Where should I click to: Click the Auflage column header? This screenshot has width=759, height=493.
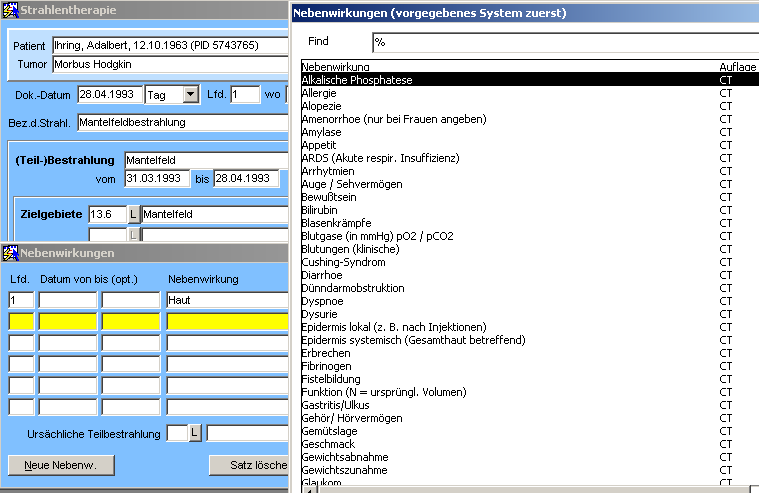(738, 66)
